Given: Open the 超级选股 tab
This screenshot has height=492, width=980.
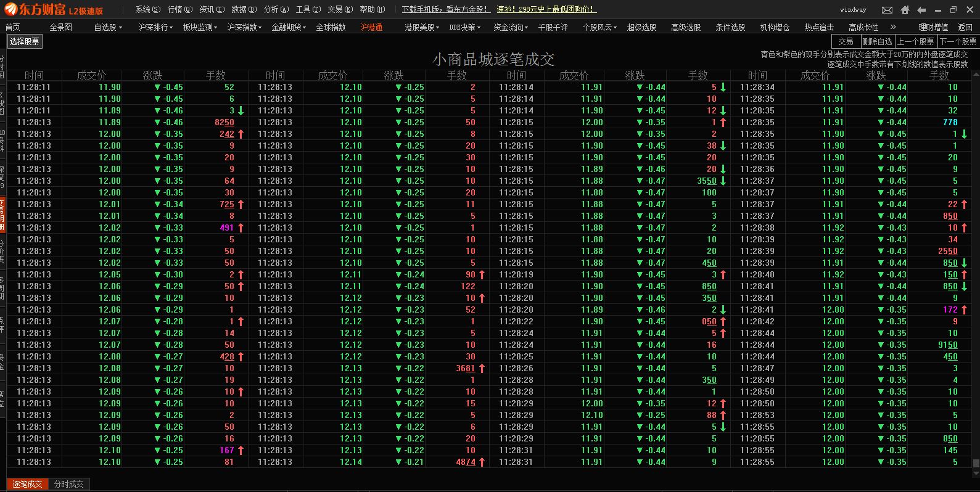Looking at the screenshot, I should (x=641, y=27).
